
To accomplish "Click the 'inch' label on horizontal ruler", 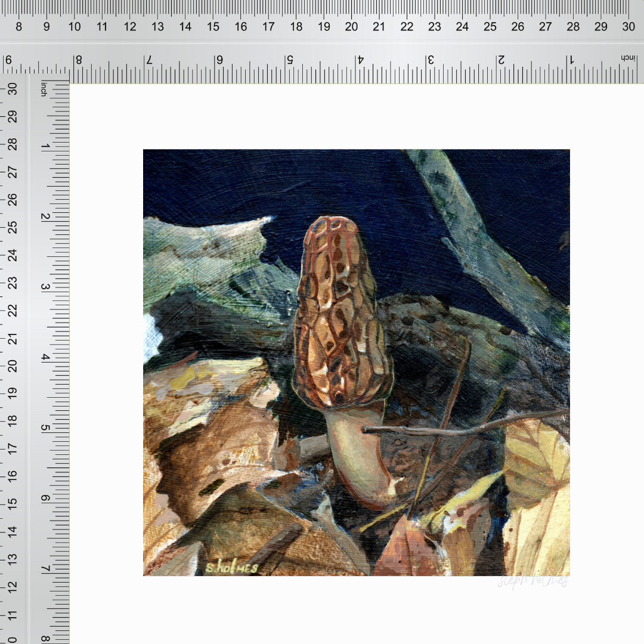I will coord(627,58).
